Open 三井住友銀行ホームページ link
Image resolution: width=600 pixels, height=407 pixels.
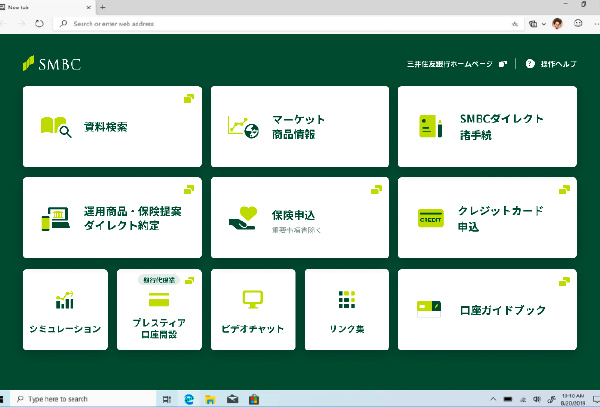point(450,64)
